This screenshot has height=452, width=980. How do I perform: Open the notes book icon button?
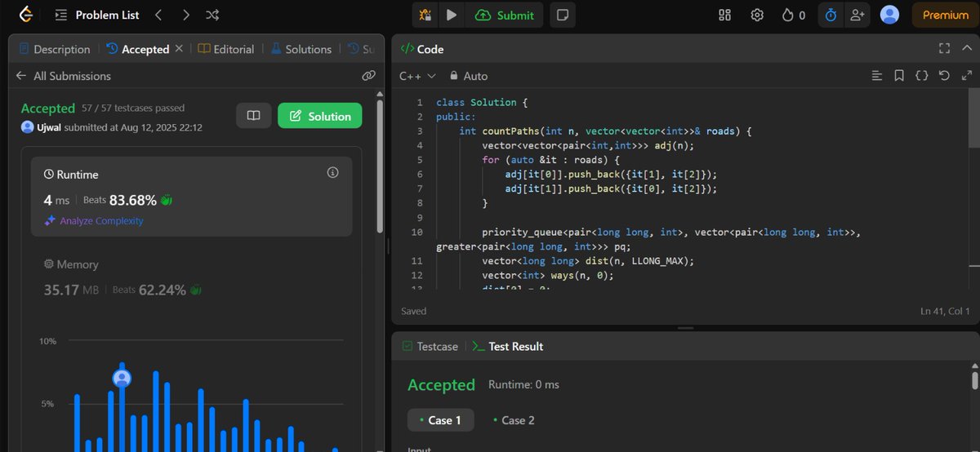(253, 116)
